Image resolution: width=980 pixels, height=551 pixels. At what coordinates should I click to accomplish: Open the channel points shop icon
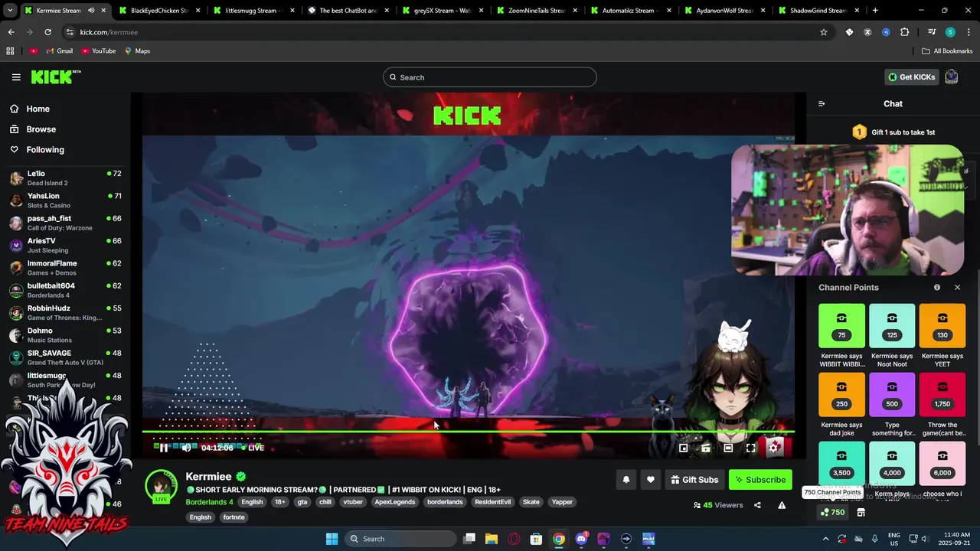(861, 512)
